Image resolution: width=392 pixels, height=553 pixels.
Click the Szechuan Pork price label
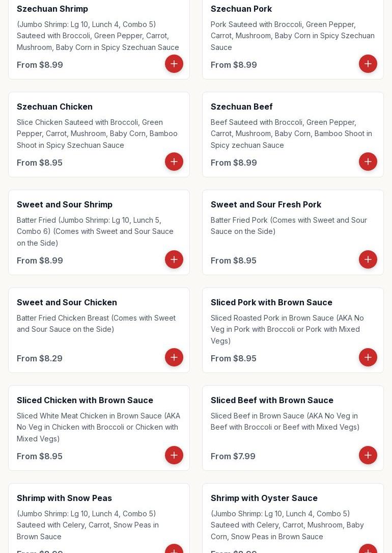tap(234, 65)
